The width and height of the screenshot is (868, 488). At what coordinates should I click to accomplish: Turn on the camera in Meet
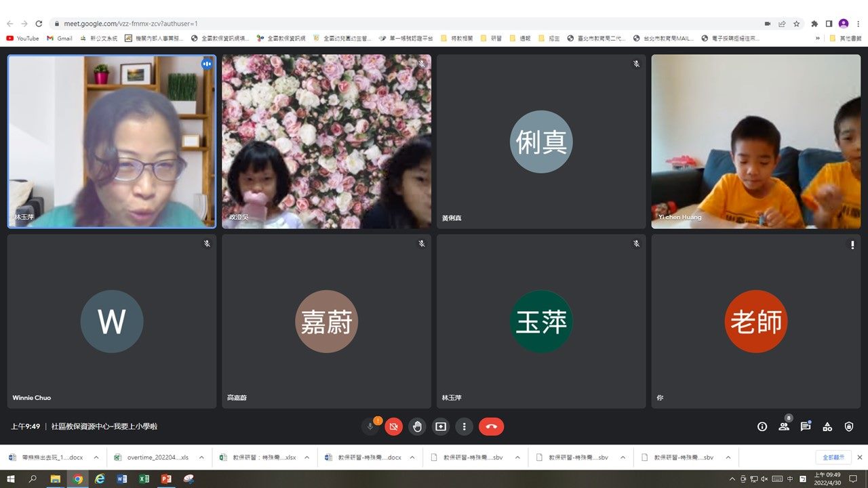pyautogui.click(x=393, y=426)
